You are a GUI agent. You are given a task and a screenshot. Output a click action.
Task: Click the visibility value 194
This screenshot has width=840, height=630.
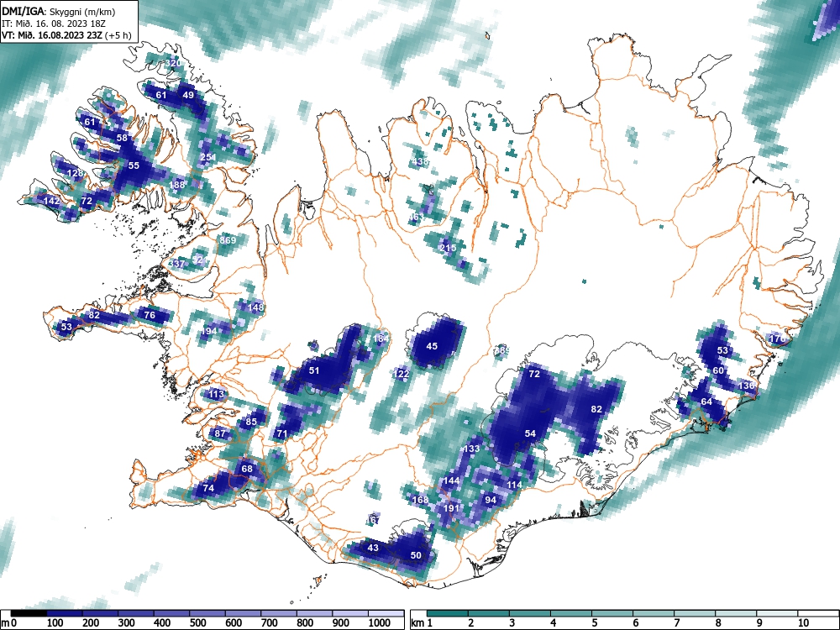(209, 331)
